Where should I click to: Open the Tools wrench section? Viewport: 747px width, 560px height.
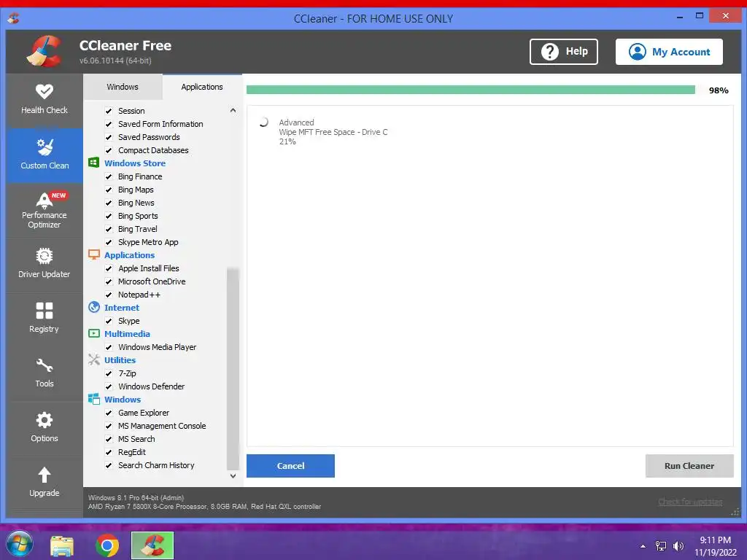pos(44,374)
